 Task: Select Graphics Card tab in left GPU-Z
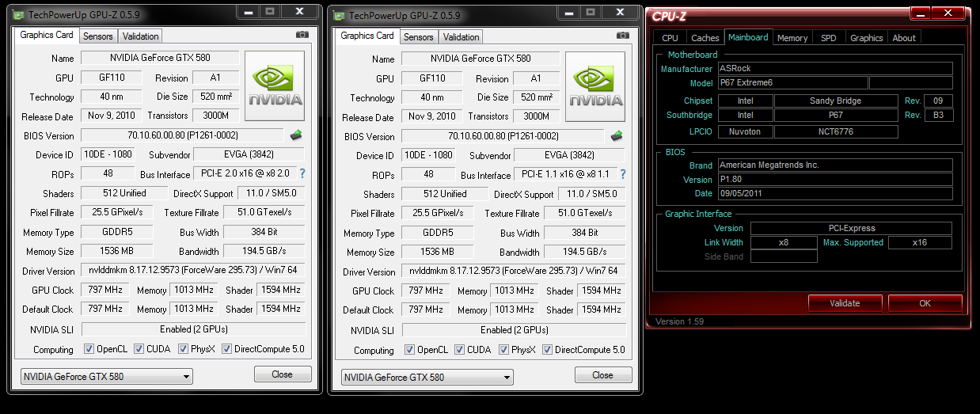coord(47,35)
